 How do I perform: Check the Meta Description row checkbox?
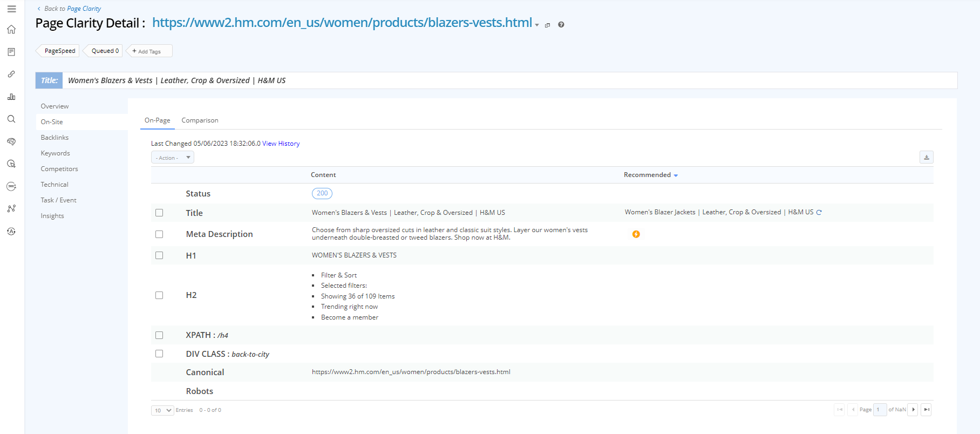pyautogui.click(x=159, y=234)
